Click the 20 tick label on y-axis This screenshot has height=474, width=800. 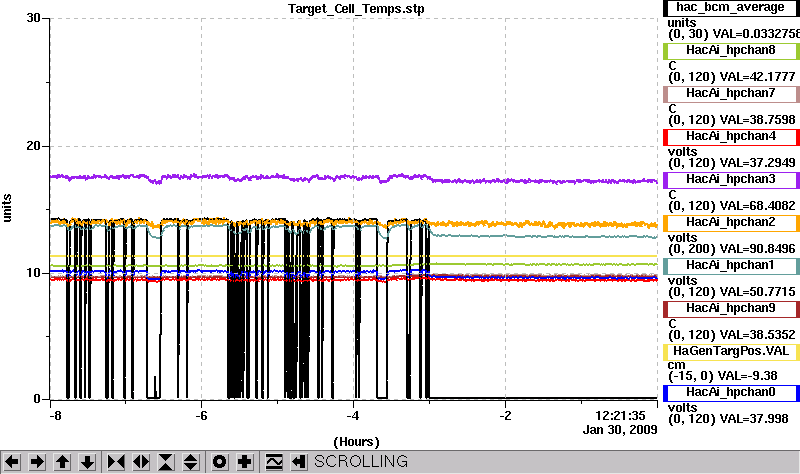click(x=33, y=146)
